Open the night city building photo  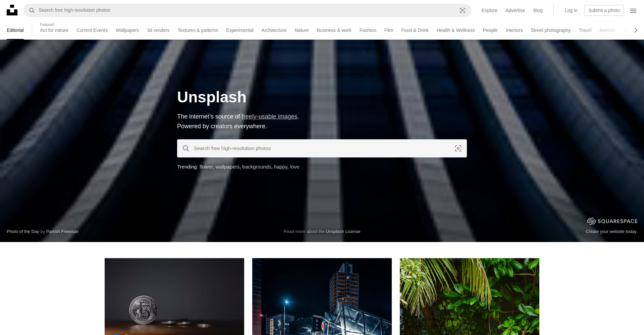pos(322,296)
